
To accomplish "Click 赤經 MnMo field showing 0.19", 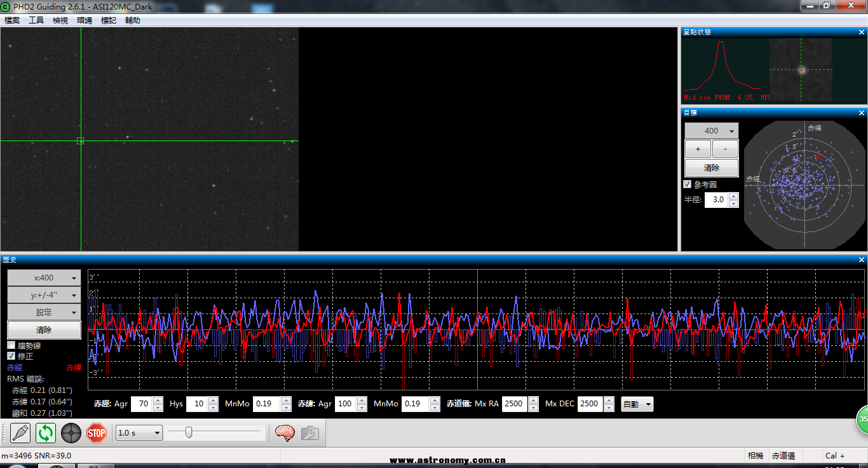I will click(x=267, y=404).
